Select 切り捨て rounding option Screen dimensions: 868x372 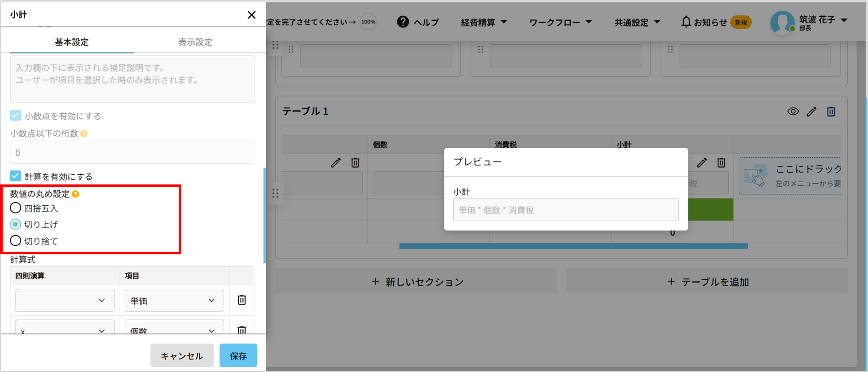[x=15, y=241]
